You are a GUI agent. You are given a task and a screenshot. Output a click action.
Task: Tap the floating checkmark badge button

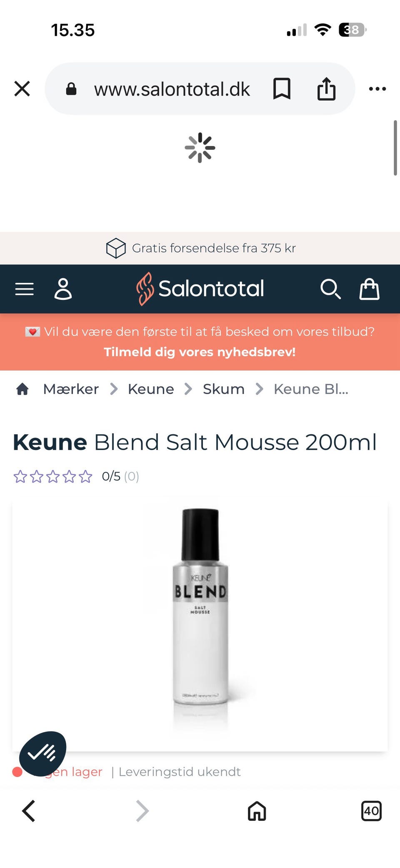[42, 753]
